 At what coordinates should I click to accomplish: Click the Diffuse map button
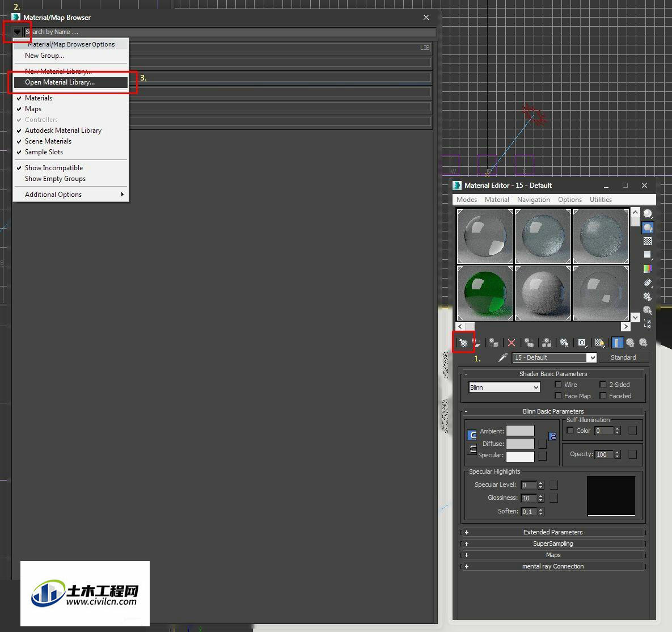pyautogui.click(x=542, y=444)
